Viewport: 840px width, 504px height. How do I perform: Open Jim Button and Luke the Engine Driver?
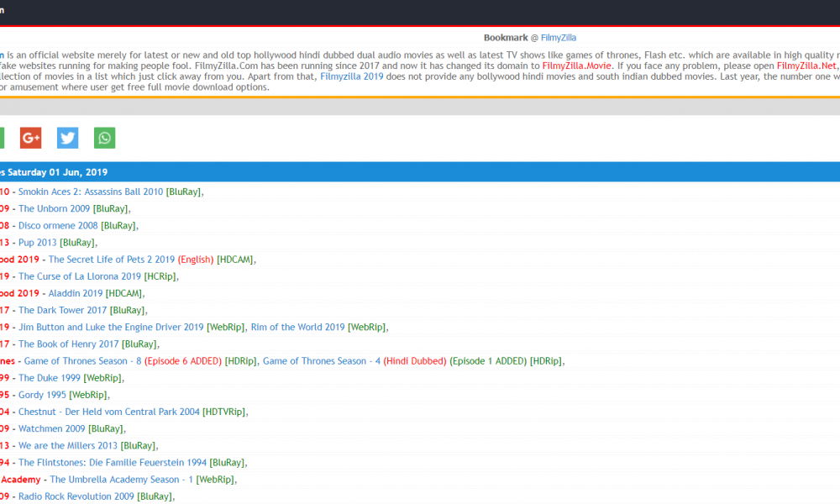pyautogui.click(x=111, y=328)
